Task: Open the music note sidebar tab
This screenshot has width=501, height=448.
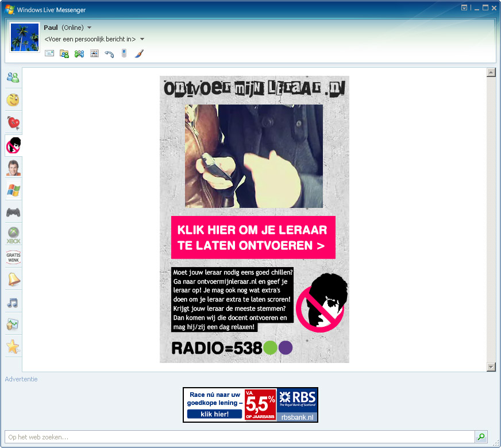Action: coord(13,302)
